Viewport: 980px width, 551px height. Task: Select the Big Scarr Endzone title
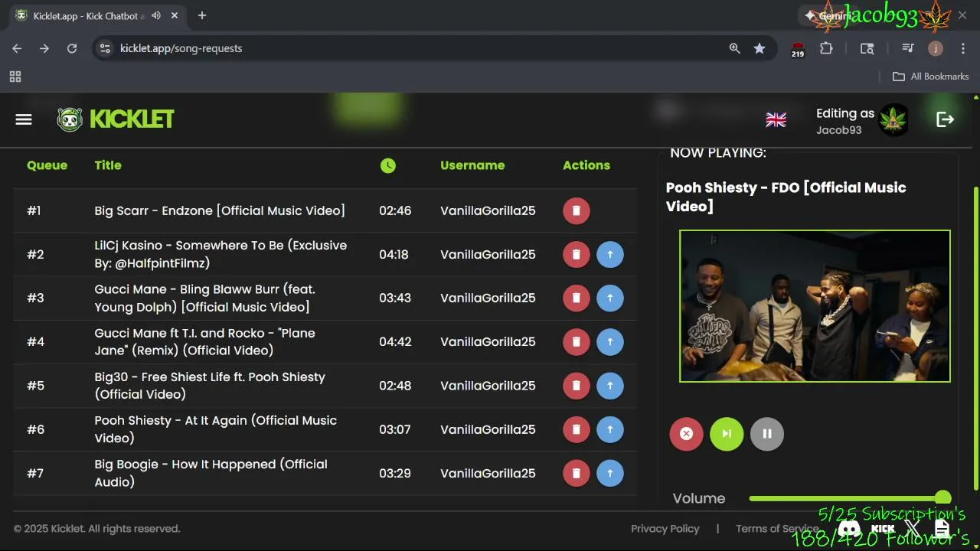220,210
